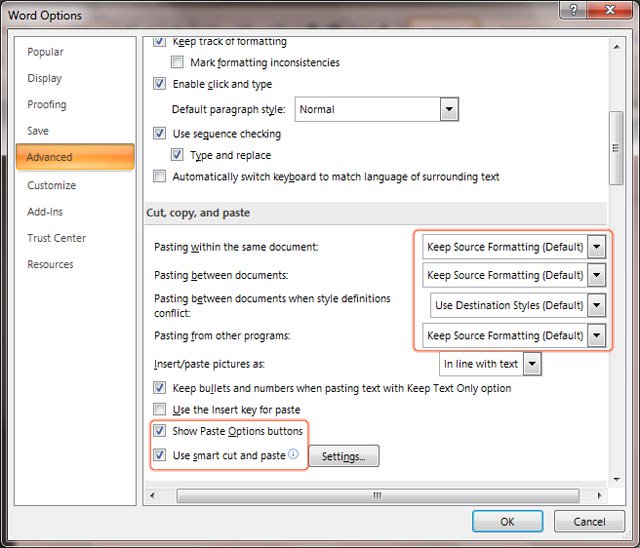Image resolution: width=640 pixels, height=548 pixels.
Task: Open style definitions conflict paste dropdown
Action: coord(596,305)
